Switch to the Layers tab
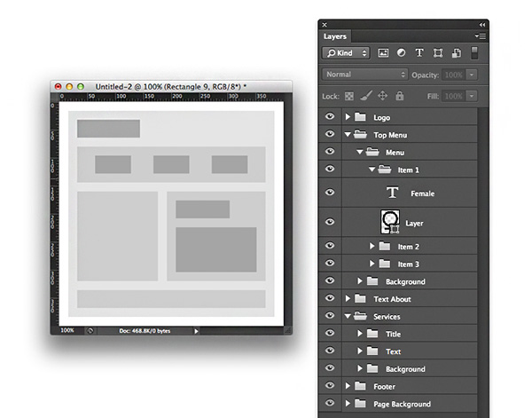 335,36
